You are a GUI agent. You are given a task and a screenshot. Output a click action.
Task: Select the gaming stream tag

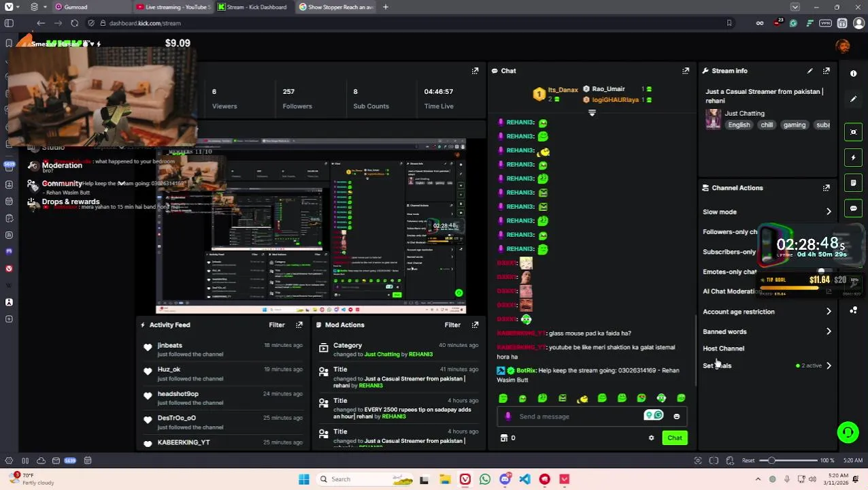(795, 125)
